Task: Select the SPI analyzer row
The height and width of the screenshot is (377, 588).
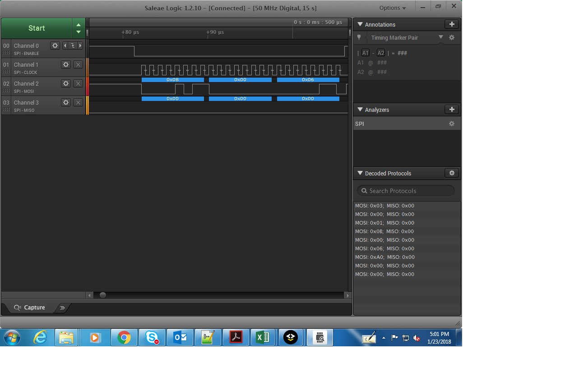Action: tap(407, 124)
